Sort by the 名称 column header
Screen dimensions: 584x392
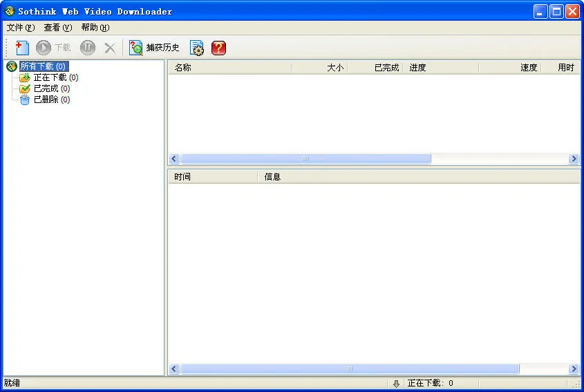coord(230,68)
